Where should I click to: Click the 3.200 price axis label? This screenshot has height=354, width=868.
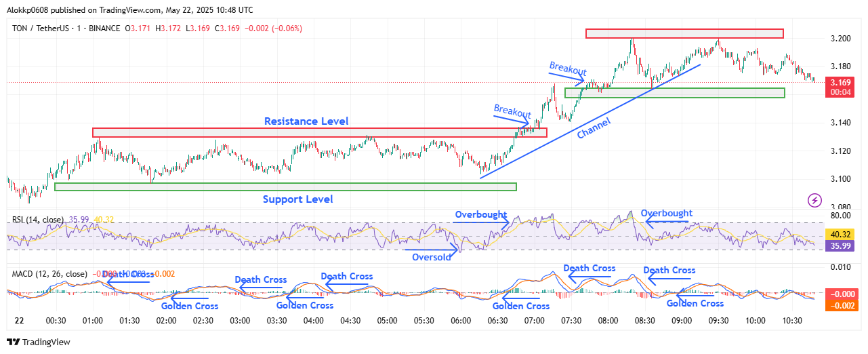coord(840,38)
